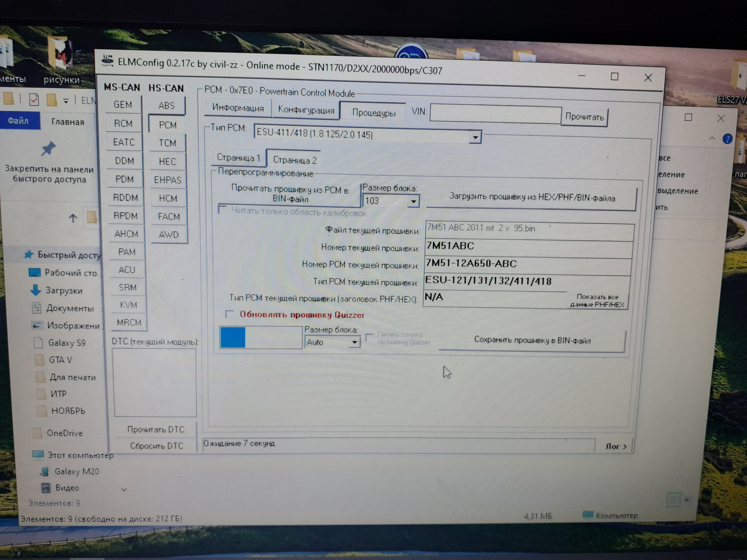The height and width of the screenshot is (560, 747).
Task: Click the Explorer up-arrow navigation icon
Action: [x=73, y=218]
